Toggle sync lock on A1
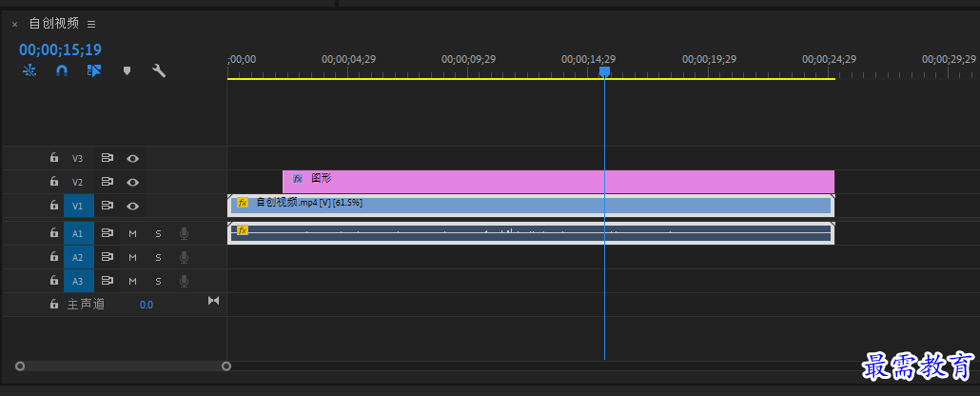 click(x=108, y=233)
